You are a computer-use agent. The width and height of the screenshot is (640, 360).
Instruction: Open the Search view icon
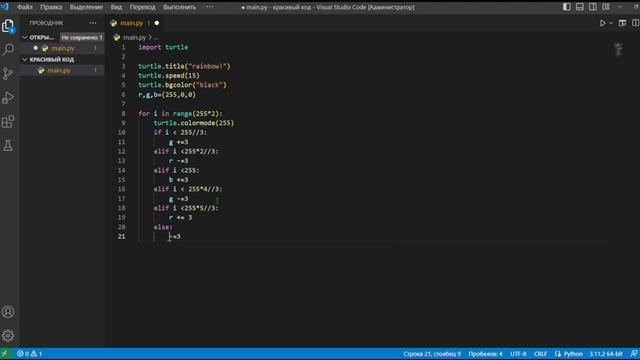(x=8, y=50)
